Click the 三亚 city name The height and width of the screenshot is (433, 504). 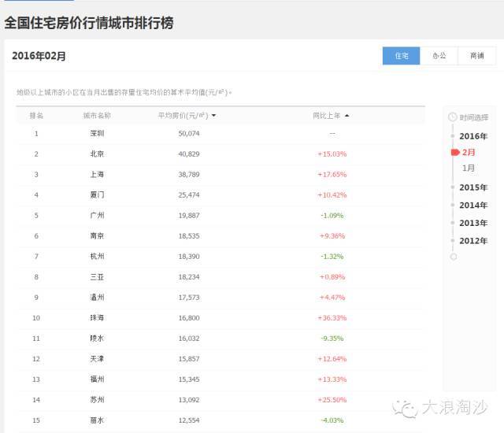coord(97,277)
